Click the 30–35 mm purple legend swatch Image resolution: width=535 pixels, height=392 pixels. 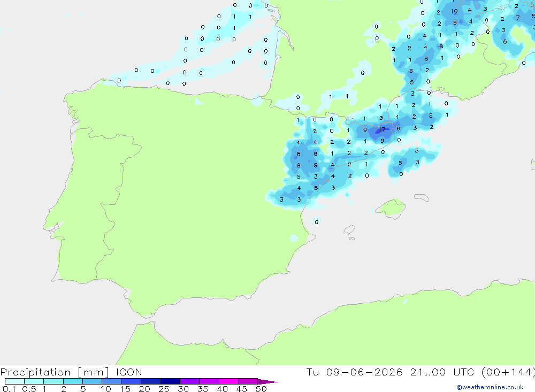189,381
